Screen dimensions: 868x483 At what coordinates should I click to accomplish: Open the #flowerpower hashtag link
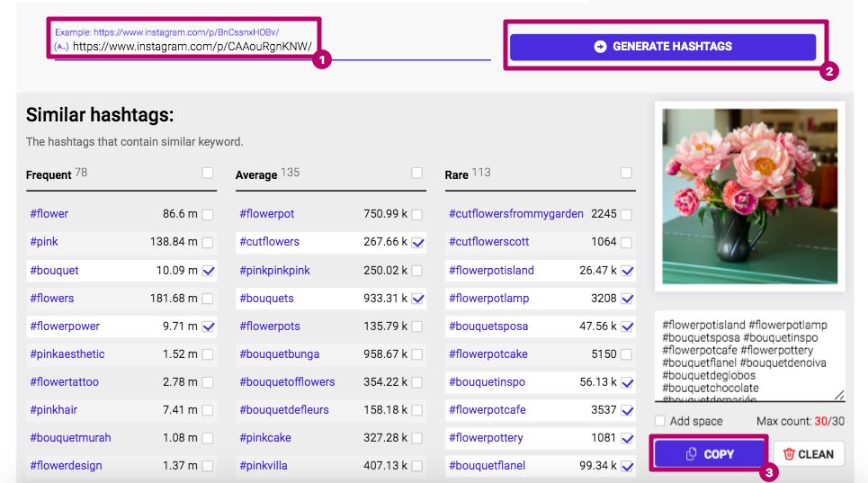pos(65,326)
